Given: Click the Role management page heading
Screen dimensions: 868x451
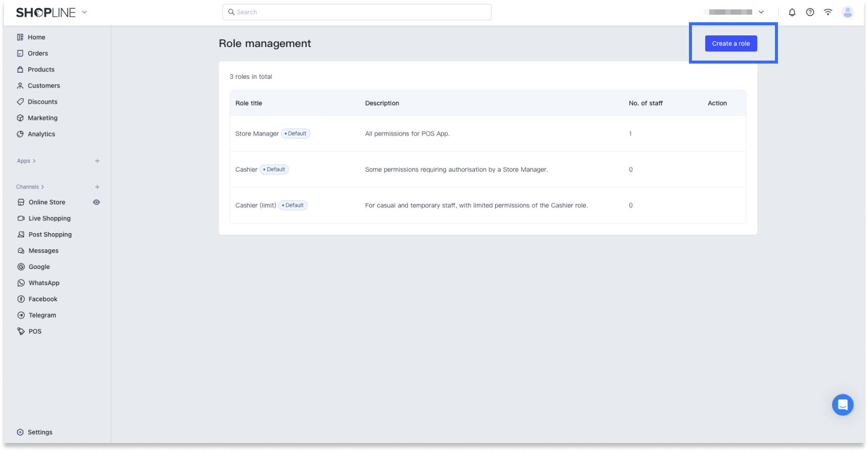Looking at the screenshot, I should point(265,43).
